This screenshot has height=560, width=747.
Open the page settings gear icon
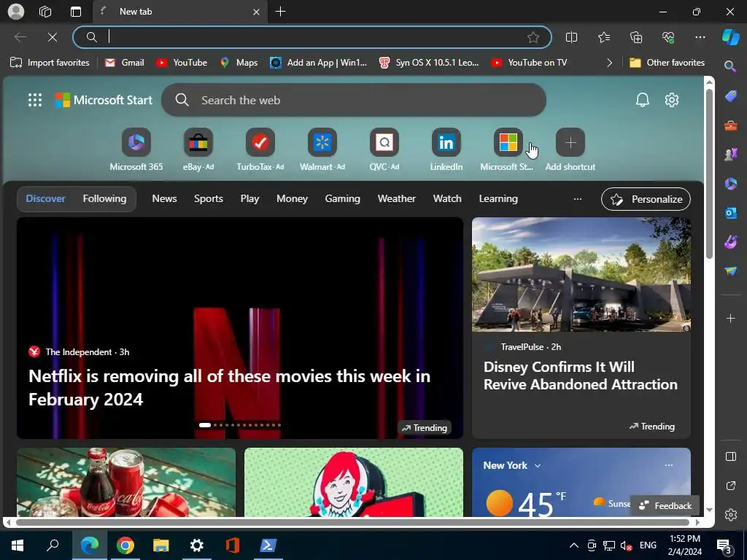click(x=672, y=100)
